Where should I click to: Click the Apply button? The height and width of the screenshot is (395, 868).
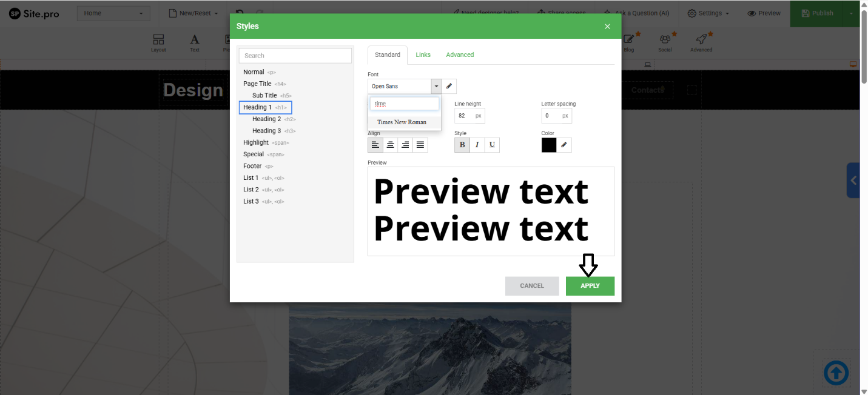tap(590, 286)
